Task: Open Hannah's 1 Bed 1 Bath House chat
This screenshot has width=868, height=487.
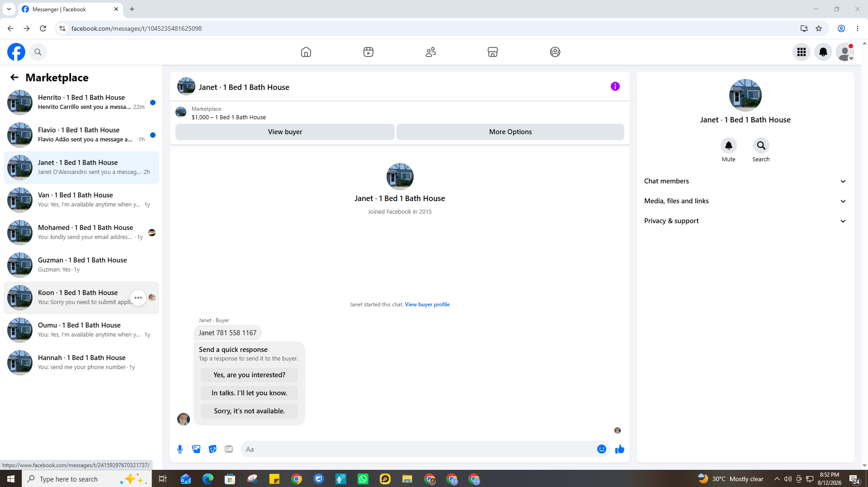Action: coord(81,363)
